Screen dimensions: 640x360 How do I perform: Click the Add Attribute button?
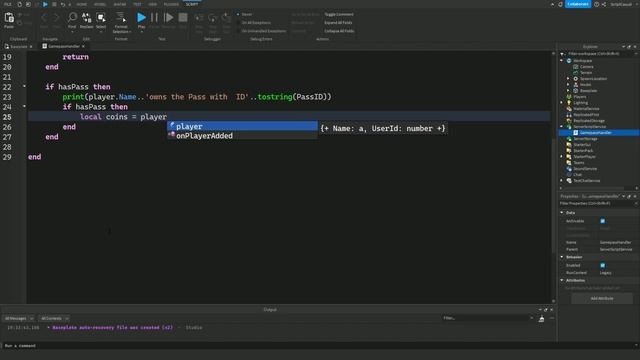click(x=602, y=298)
